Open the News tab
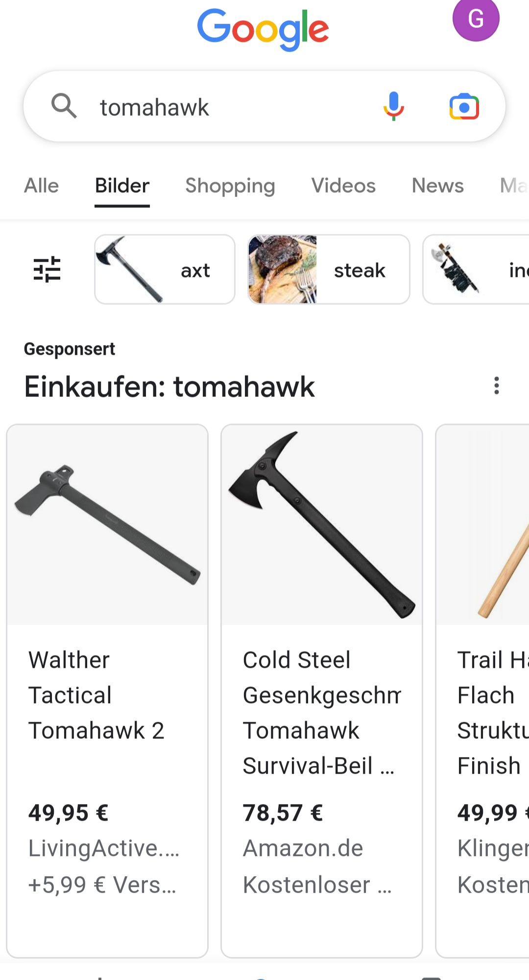This screenshot has height=980, width=529. pyautogui.click(x=438, y=186)
